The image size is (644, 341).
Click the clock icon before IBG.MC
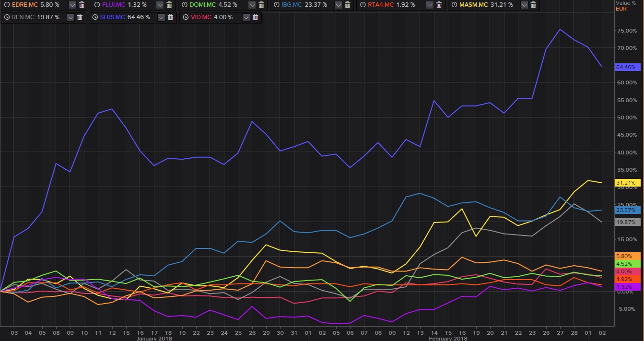coord(276,5)
